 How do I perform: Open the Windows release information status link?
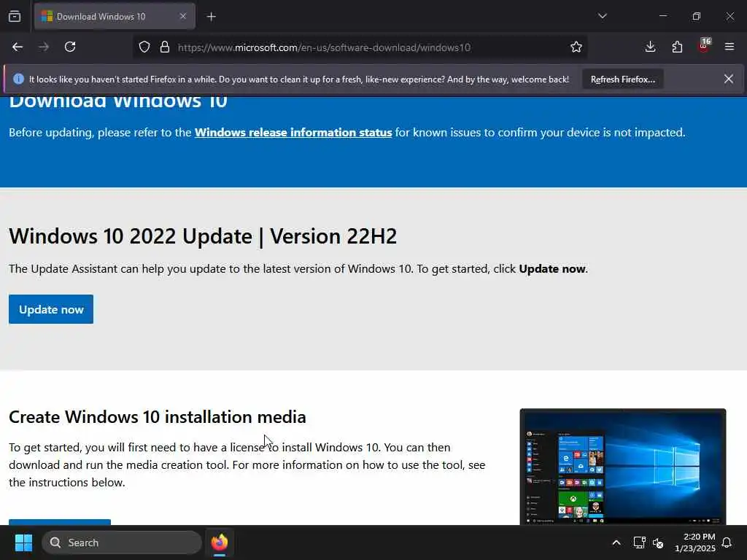pyautogui.click(x=293, y=133)
